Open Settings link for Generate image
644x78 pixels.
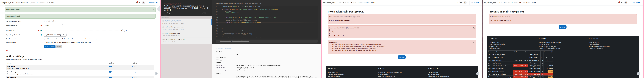click(134, 72)
